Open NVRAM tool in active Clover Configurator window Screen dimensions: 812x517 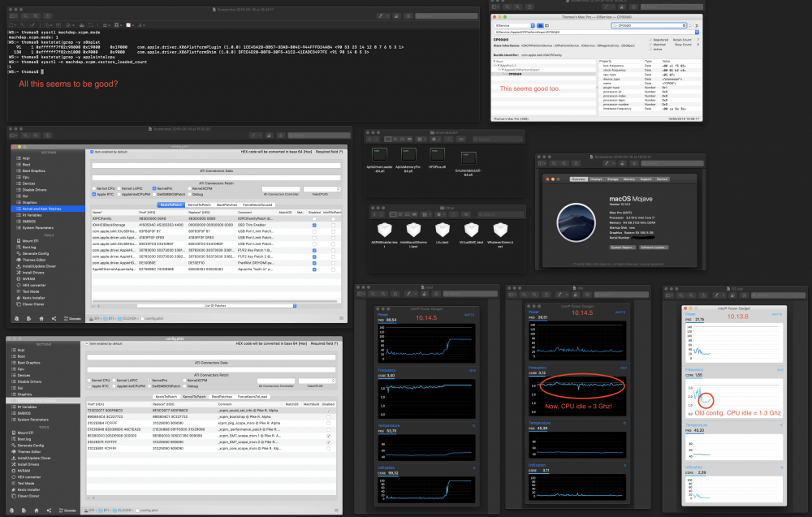(x=28, y=279)
